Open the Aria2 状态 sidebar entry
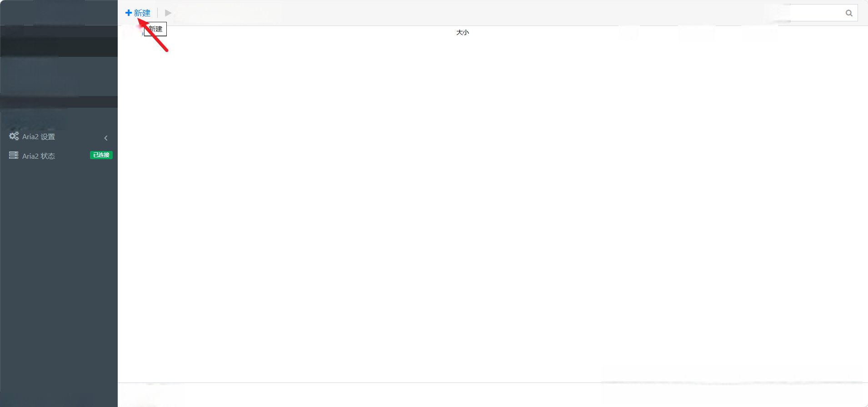Image resolution: width=868 pixels, height=407 pixels. click(59, 156)
